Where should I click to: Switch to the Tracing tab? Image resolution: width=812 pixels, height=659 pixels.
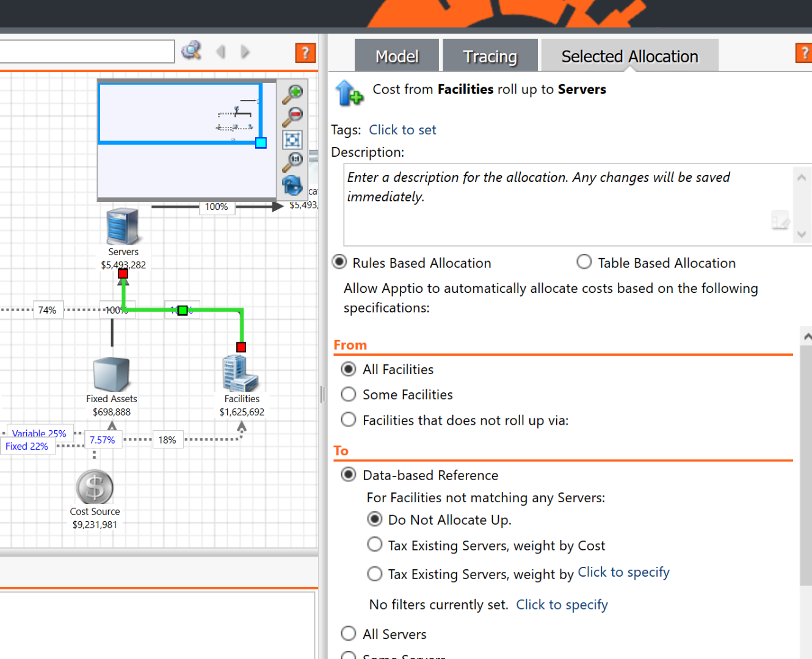490,56
